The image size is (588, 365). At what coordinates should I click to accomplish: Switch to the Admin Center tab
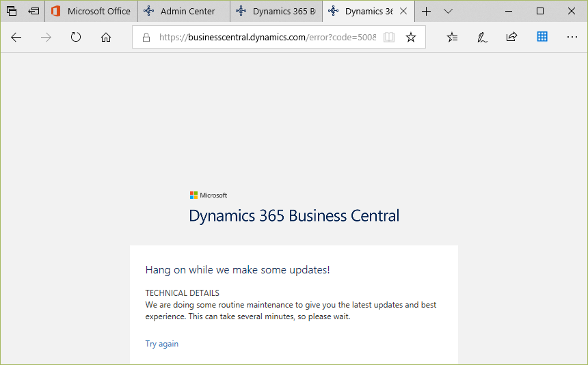pos(184,11)
